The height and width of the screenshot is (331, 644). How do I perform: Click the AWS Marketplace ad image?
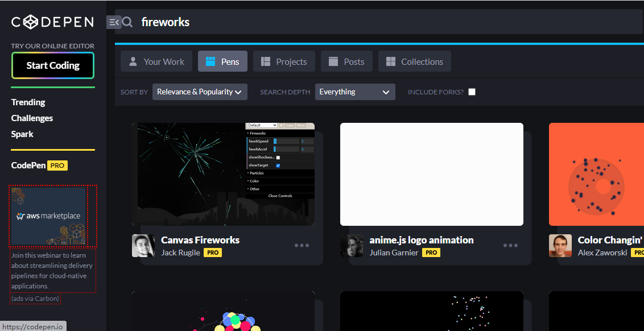(48, 216)
